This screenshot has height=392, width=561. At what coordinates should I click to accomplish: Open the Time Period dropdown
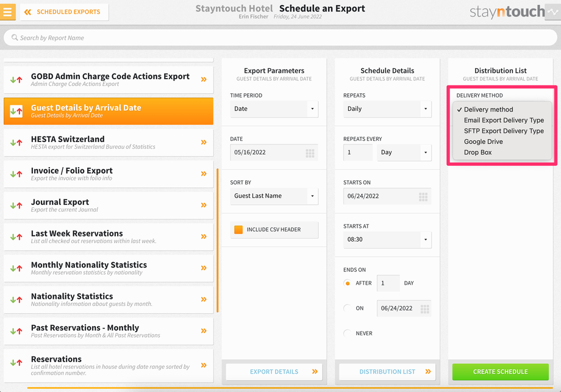[x=274, y=109]
